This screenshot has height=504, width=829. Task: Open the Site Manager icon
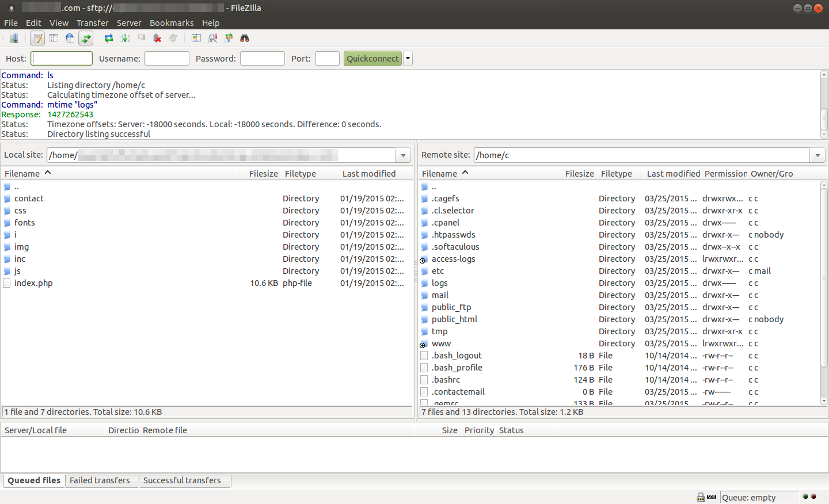14,39
